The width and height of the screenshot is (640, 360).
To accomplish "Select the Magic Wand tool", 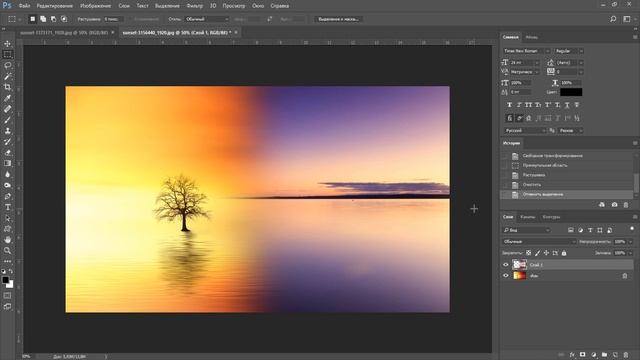I will (7, 76).
